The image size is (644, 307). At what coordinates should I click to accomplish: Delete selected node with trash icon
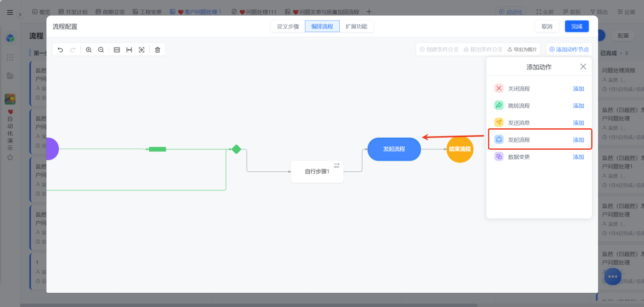pyautogui.click(x=157, y=49)
